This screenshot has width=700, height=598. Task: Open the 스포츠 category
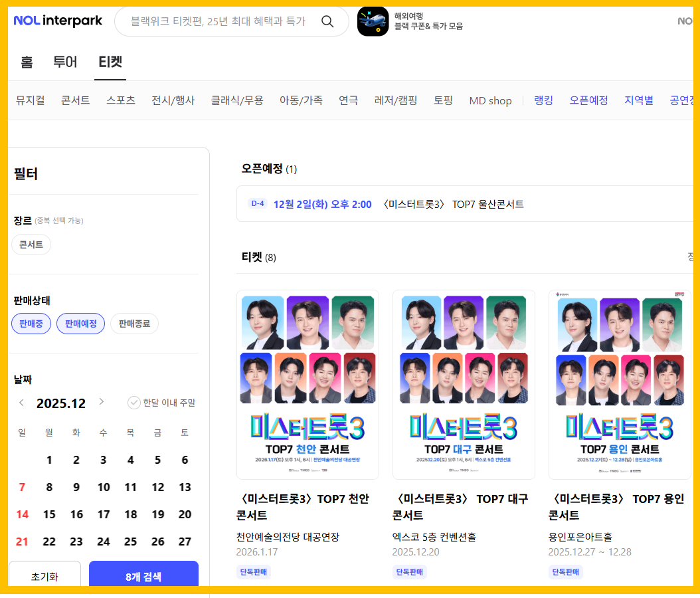120,100
